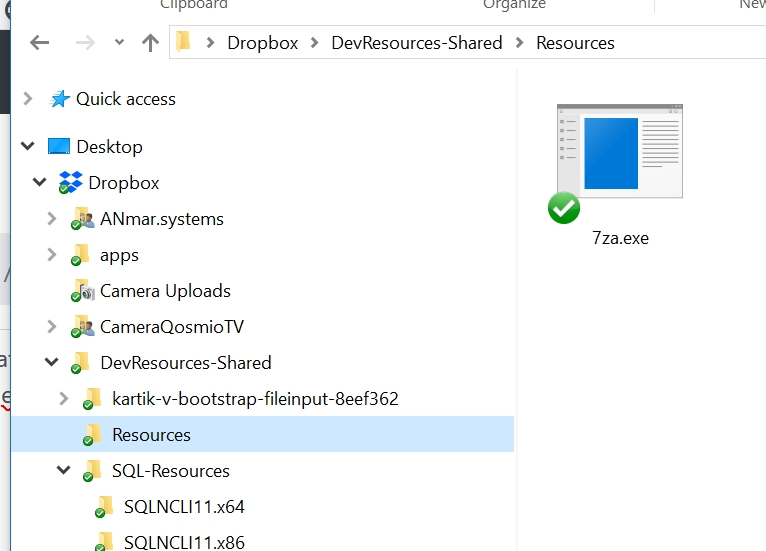Select the apps folder in tree

click(x=119, y=255)
